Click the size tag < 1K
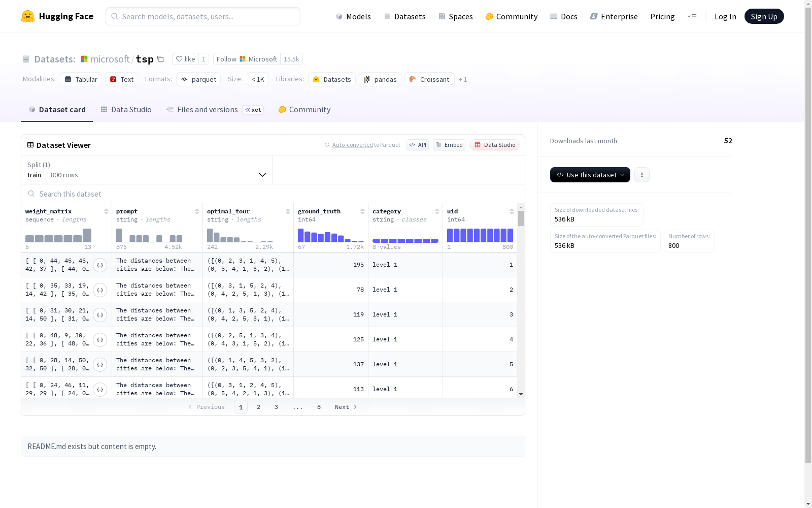The width and height of the screenshot is (812, 508). tap(258, 79)
